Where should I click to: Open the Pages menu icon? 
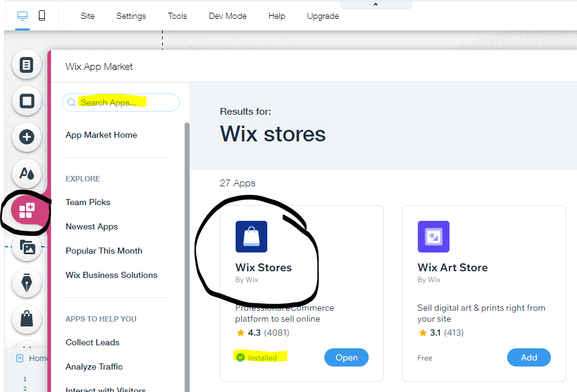27,65
